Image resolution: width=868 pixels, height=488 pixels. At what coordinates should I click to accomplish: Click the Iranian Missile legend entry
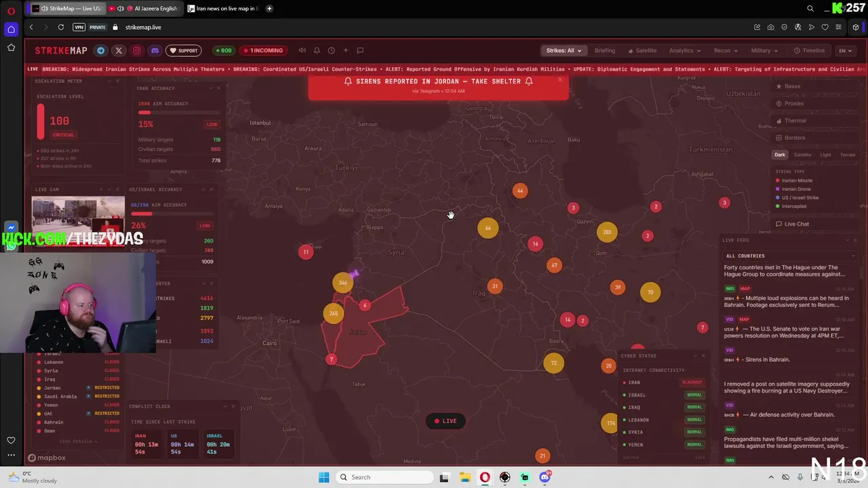click(x=794, y=180)
